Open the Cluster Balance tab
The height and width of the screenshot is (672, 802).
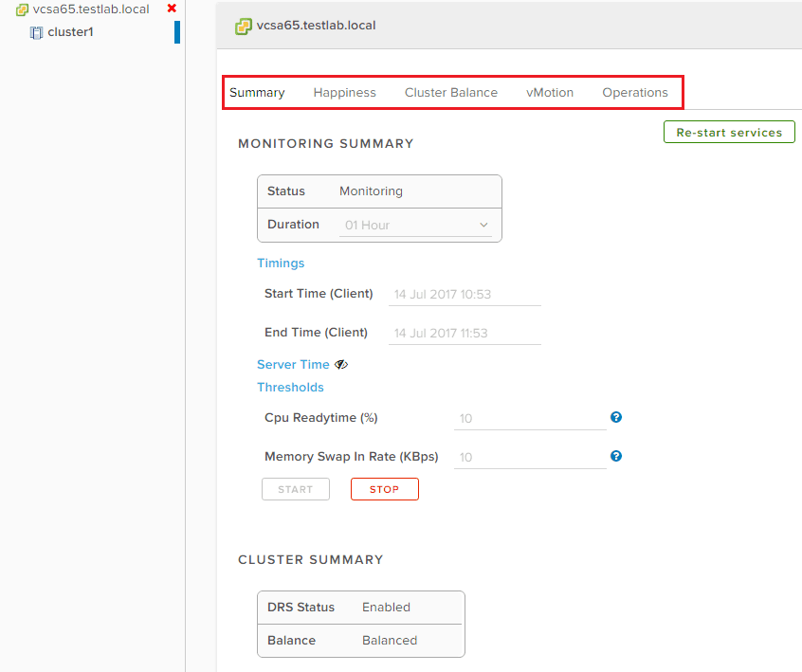[x=450, y=93]
